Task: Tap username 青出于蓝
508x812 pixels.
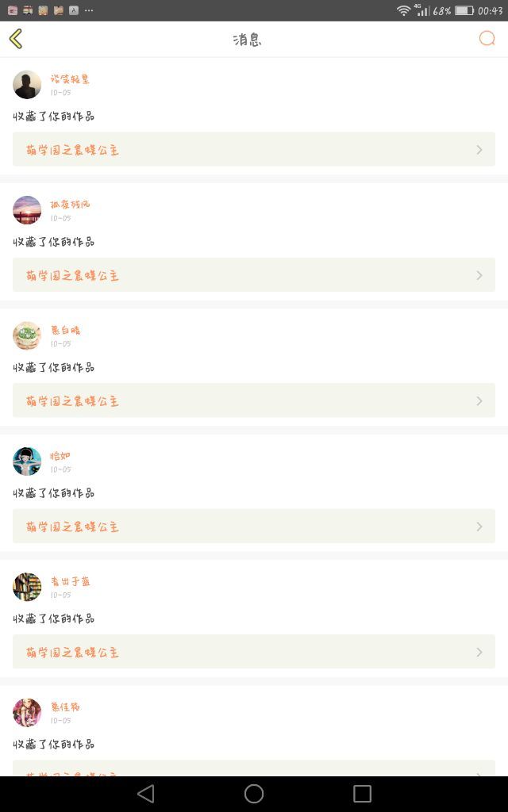Action: point(71,581)
